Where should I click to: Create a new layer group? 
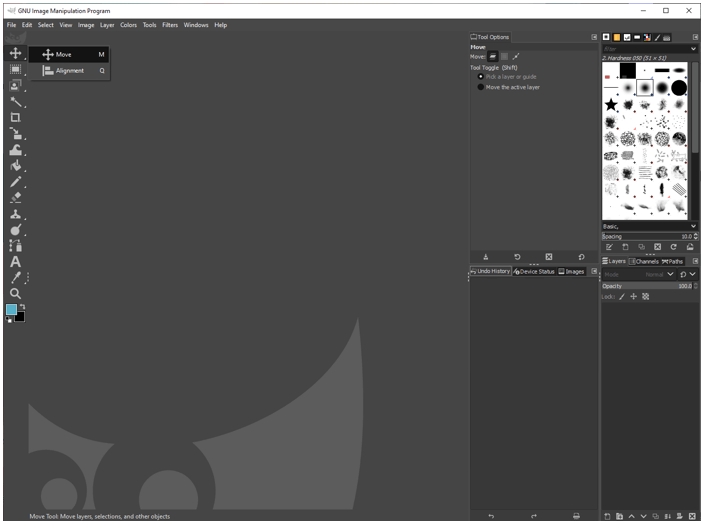pyautogui.click(x=619, y=516)
